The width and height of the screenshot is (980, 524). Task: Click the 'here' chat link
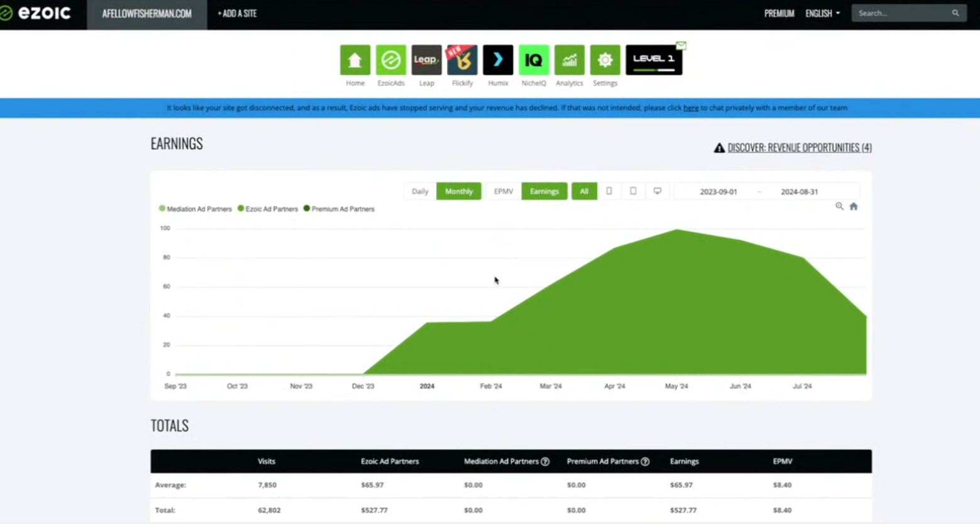coord(691,108)
